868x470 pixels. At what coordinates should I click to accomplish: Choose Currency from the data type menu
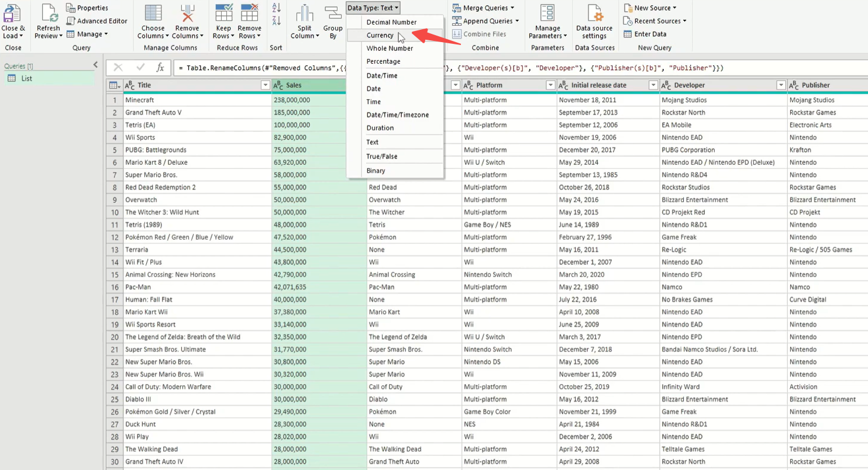point(395,35)
